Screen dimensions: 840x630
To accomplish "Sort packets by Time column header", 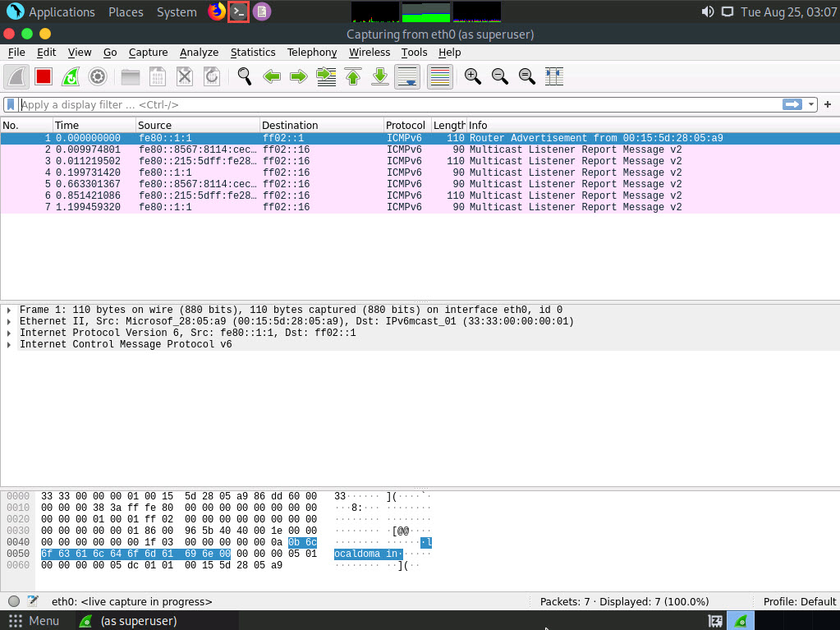I will [94, 125].
